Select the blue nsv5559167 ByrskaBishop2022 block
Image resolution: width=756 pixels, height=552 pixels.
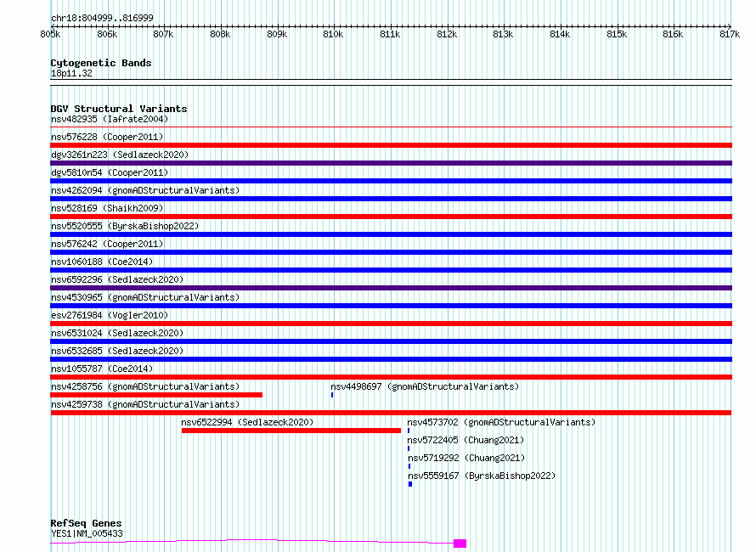(410, 484)
